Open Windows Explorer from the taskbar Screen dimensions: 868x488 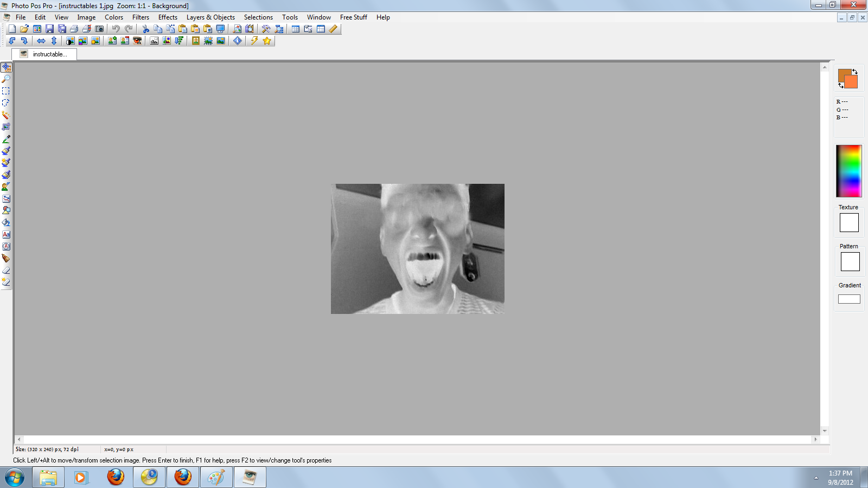pyautogui.click(x=48, y=478)
